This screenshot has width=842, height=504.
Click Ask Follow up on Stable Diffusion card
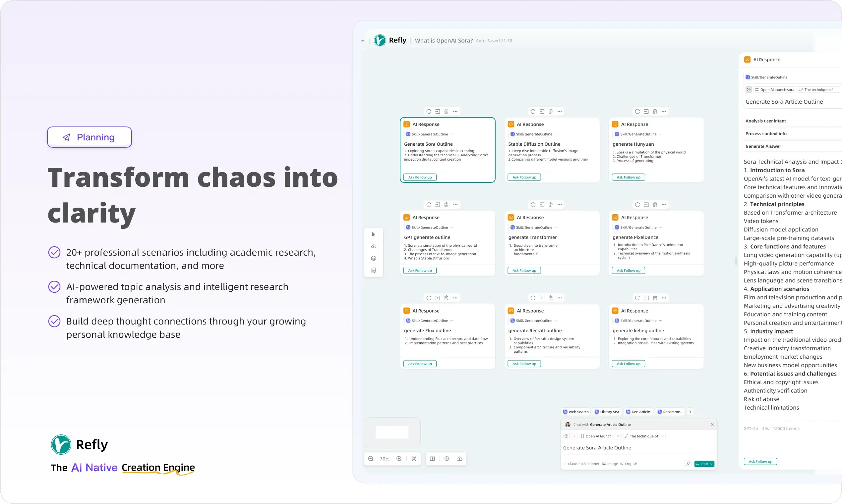pos(524,177)
